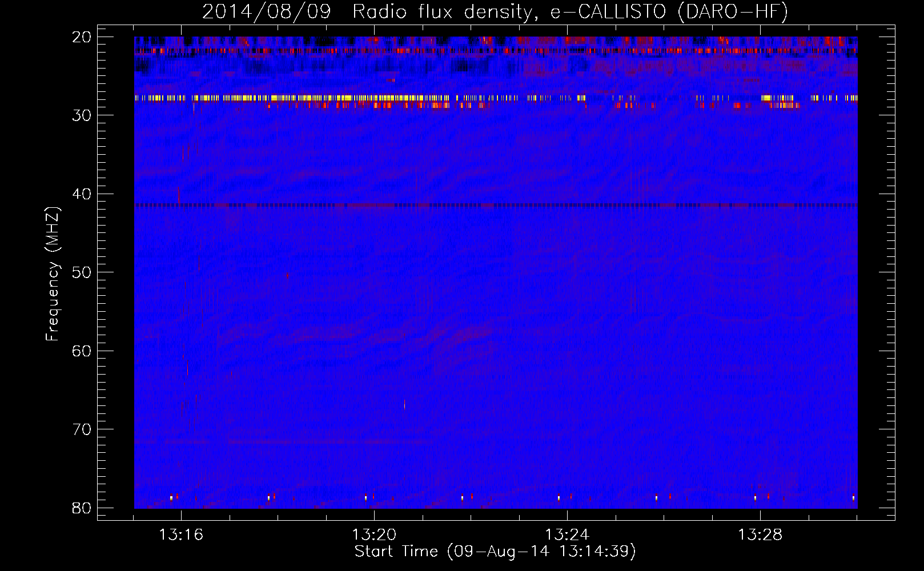Click the 40 frequency tick label

click(82, 194)
